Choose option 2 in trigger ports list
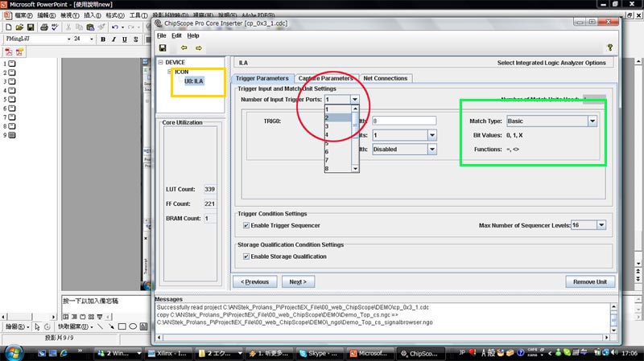Screen dimensions: 644x361 [337, 117]
